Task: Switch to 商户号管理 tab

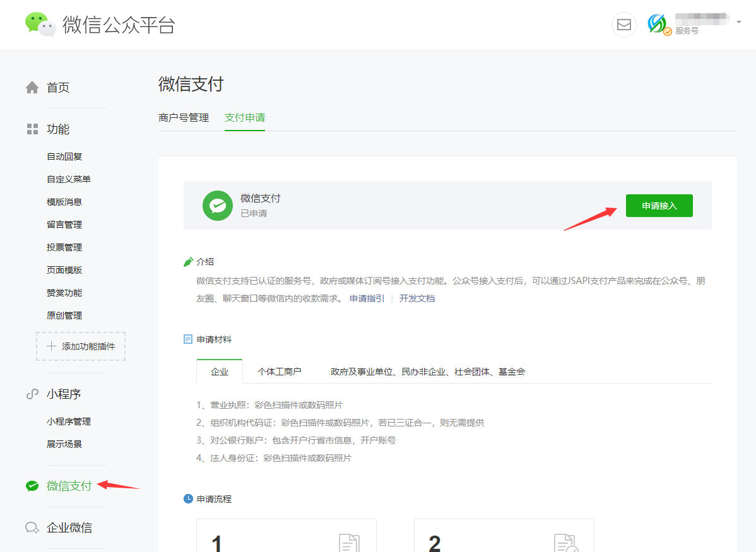Action: pos(184,117)
